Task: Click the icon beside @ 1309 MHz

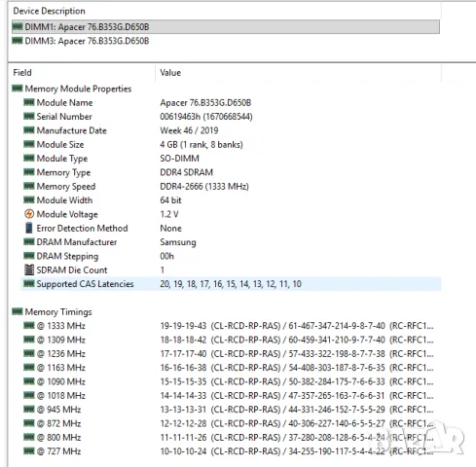Action: click(x=29, y=340)
